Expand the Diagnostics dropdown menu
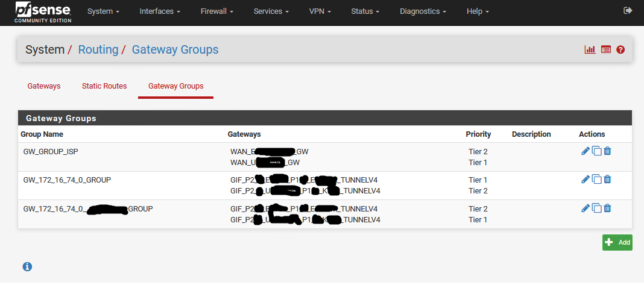644x285 pixels. tap(423, 11)
